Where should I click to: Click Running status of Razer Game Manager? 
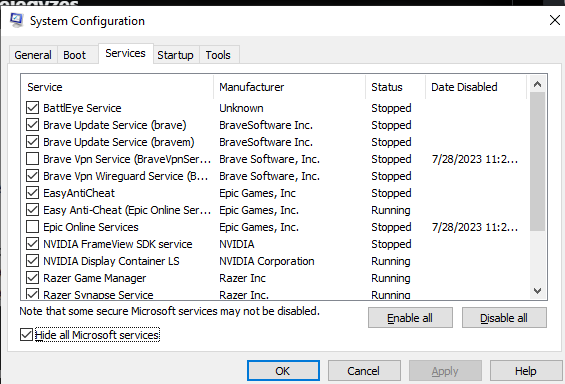coord(391,278)
